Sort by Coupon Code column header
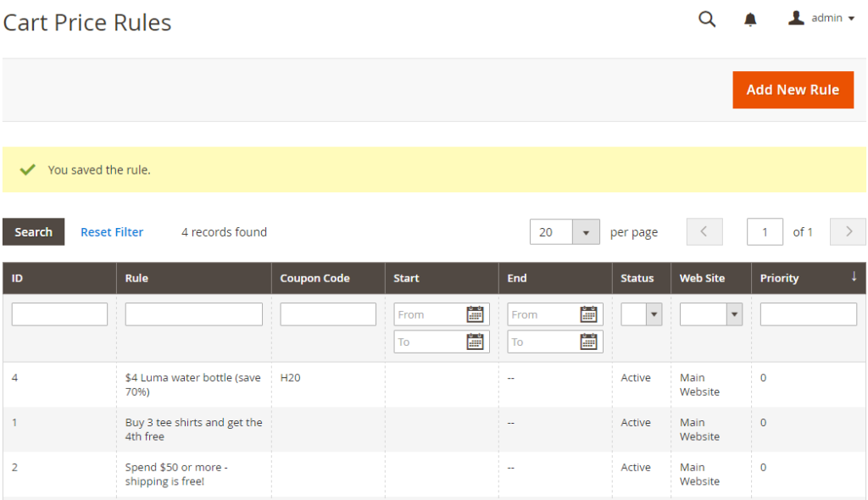868x500 pixels. click(x=328, y=278)
